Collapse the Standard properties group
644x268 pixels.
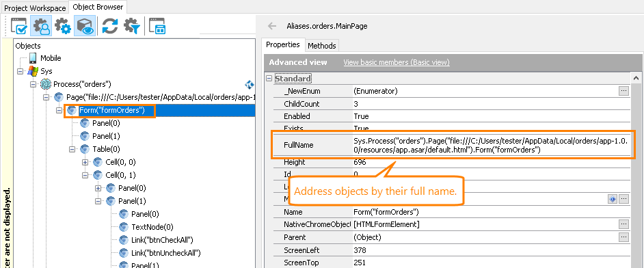pos(269,78)
